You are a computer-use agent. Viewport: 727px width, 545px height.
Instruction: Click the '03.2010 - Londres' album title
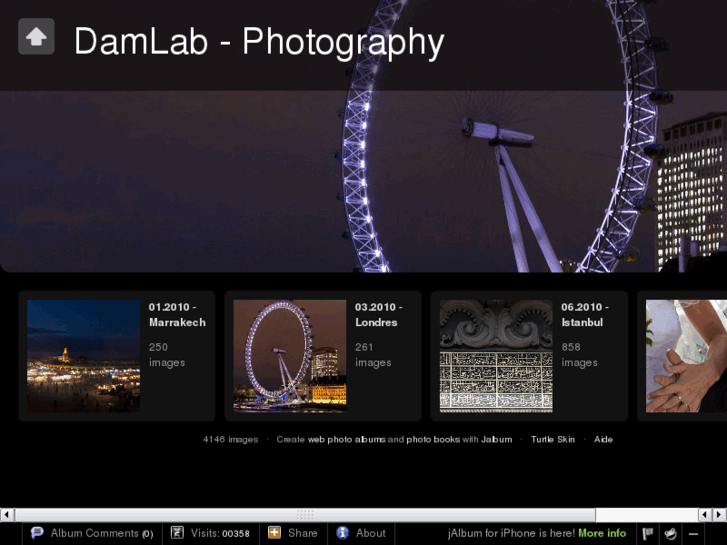click(x=378, y=315)
